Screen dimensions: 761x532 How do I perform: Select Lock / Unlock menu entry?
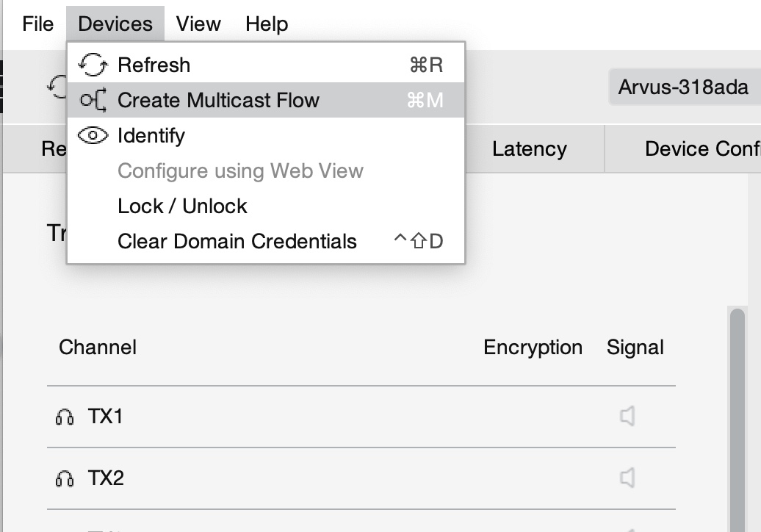(182, 206)
